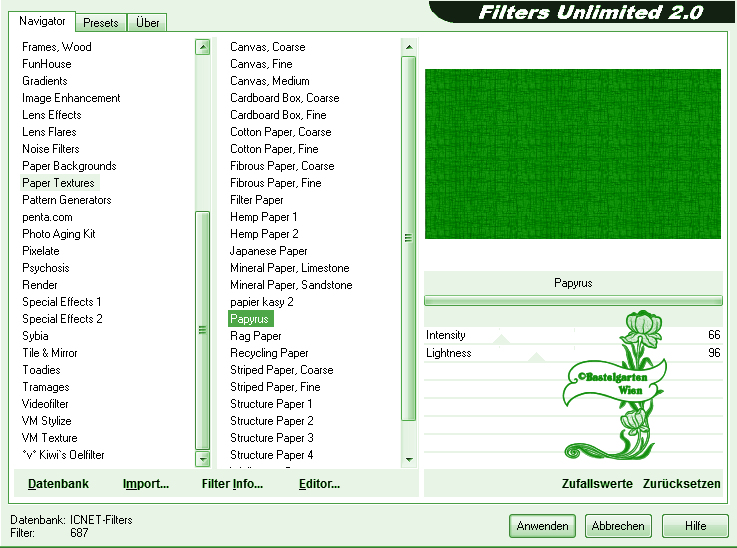
Task: Select the Paper Textures category
Action: (x=58, y=183)
